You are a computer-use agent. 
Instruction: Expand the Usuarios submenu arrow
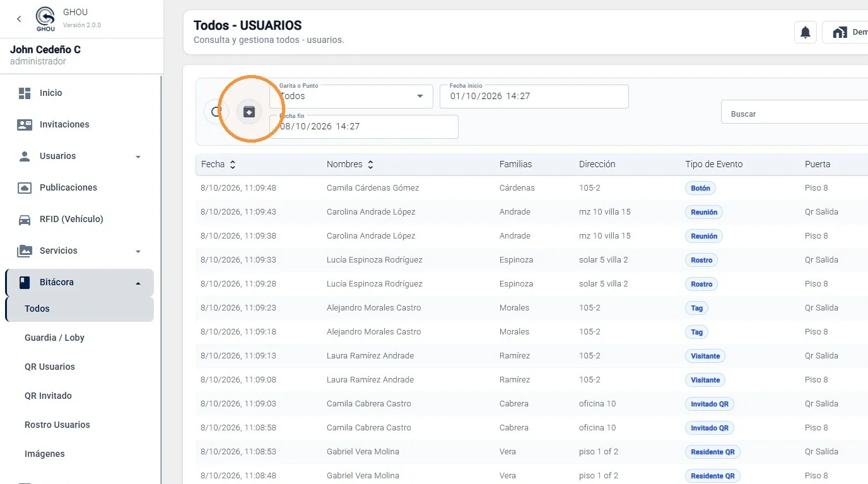[x=138, y=157]
